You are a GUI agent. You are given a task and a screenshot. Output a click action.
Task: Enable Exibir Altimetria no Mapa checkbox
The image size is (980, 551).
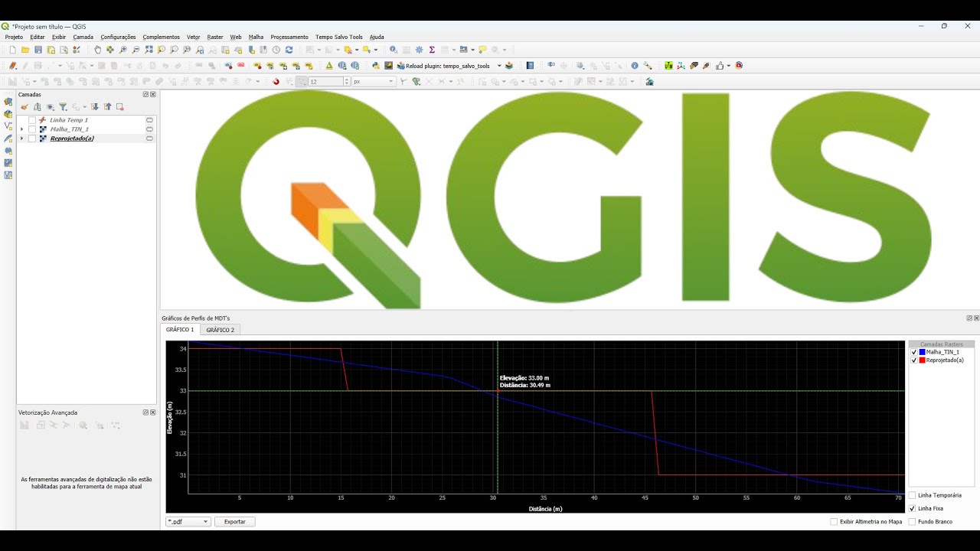click(x=834, y=521)
